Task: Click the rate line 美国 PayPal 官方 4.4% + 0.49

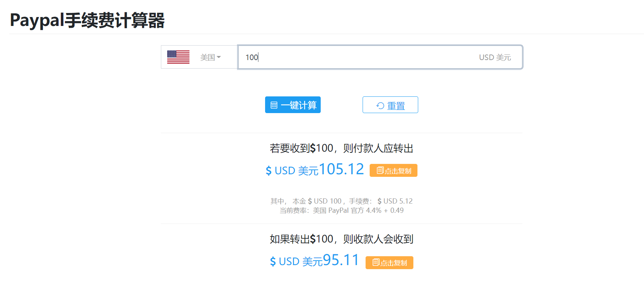Action: (x=358, y=210)
